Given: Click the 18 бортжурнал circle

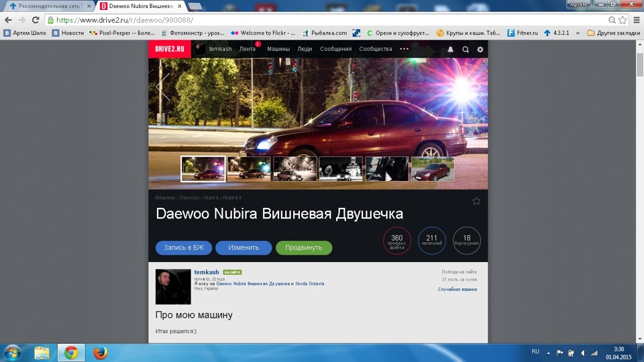Looking at the screenshot, I should pyautogui.click(x=467, y=241).
